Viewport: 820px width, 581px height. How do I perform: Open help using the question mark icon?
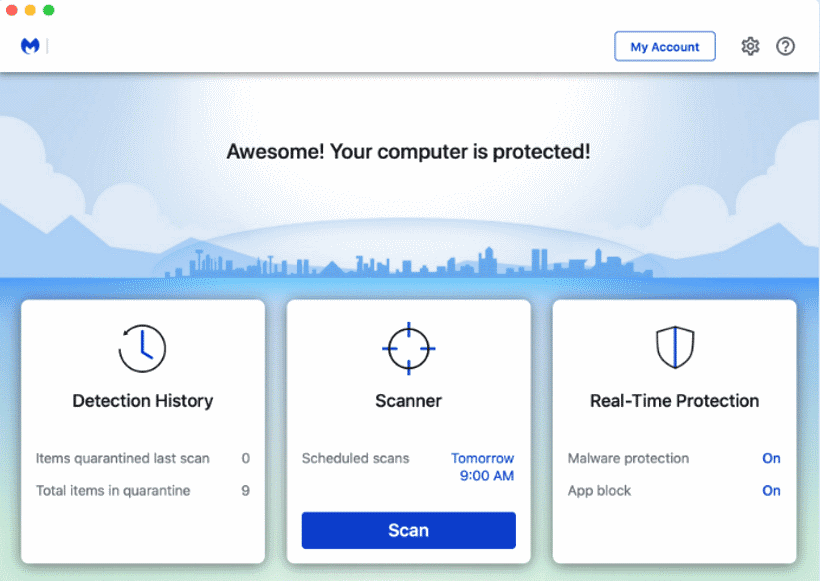click(785, 46)
